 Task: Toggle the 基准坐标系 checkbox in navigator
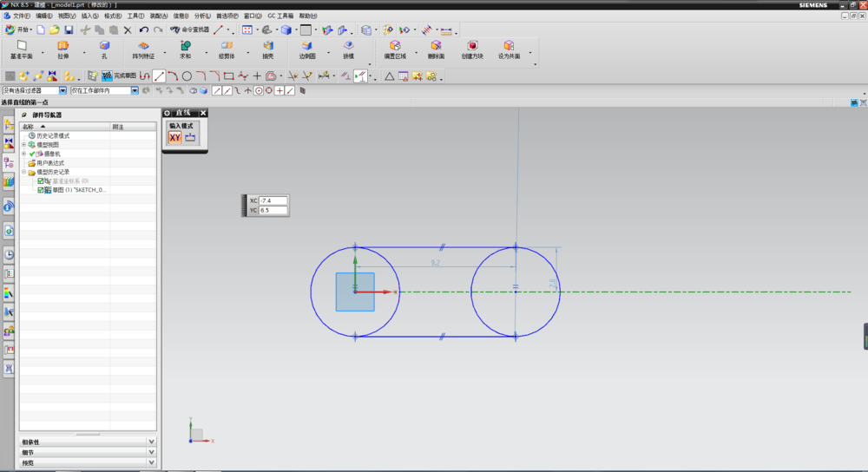pos(41,180)
